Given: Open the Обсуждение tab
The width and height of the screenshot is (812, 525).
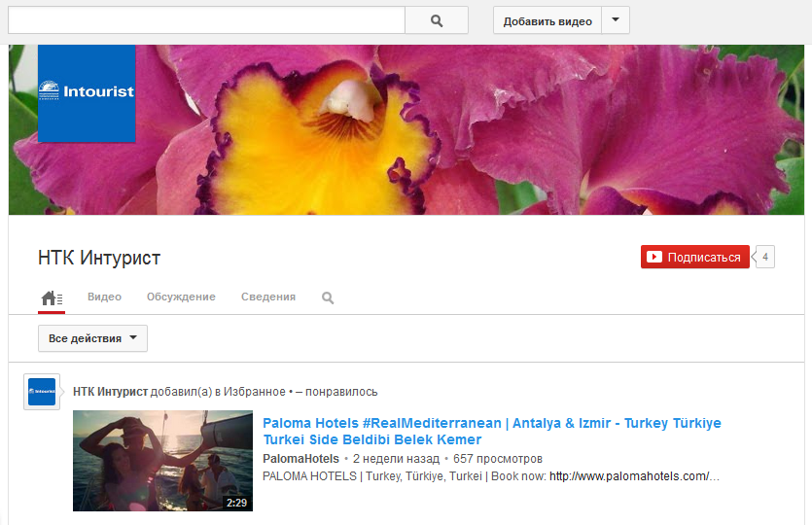Looking at the screenshot, I should (x=181, y=297).
